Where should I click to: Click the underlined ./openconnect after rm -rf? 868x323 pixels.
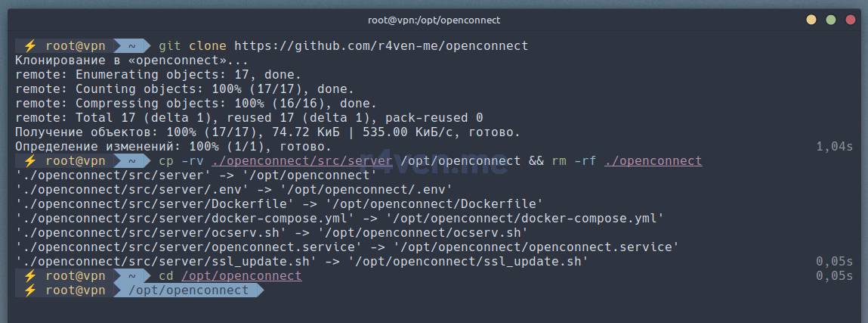coord(653,161)
